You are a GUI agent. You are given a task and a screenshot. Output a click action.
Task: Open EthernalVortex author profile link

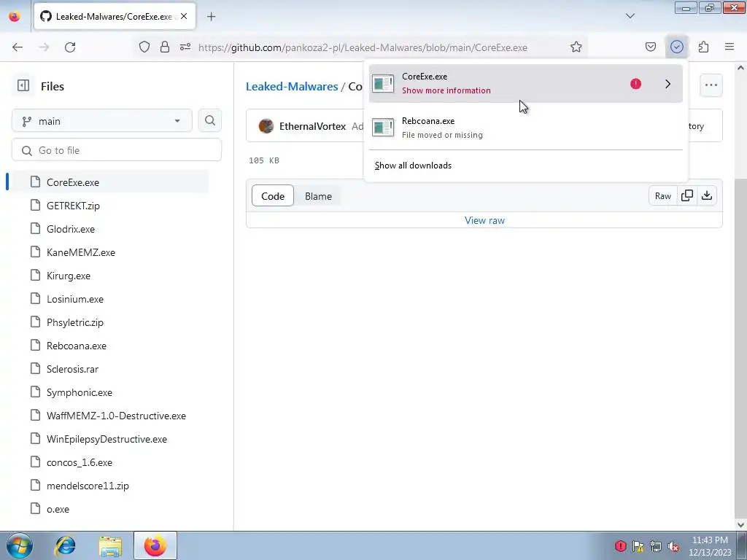click(x=312, y=126)
